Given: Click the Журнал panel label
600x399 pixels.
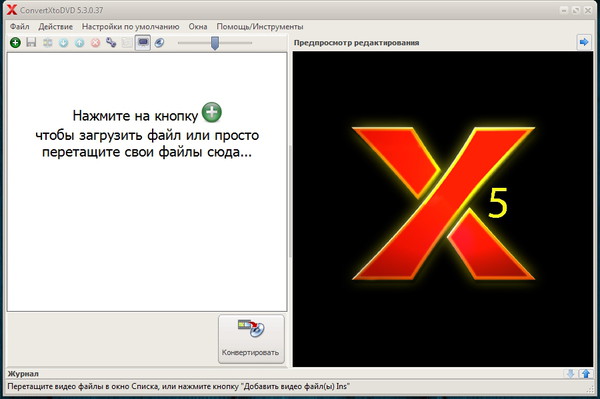Looking at the screenshot, I should [23, 374].
